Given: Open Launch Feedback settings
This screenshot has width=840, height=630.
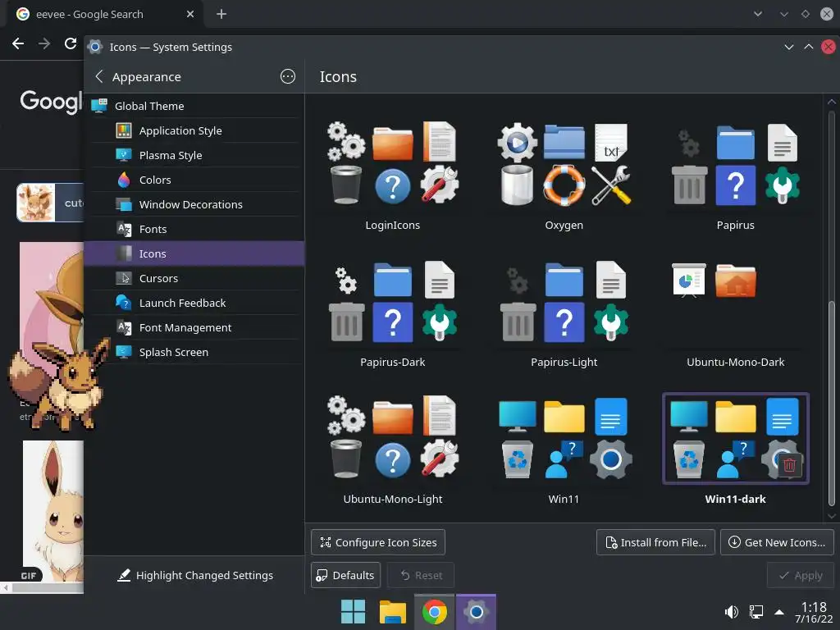Looking at the screenshot, I should pyautogui.click(x=194, y=304).
